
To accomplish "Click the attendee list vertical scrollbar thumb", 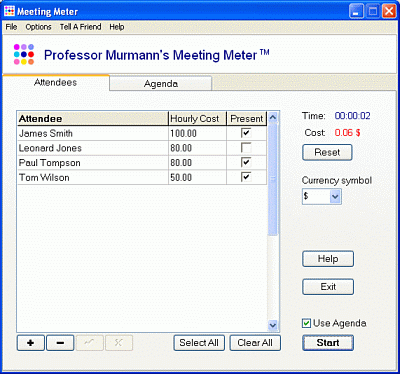I will pyautogui.click(x=273, y=179).
